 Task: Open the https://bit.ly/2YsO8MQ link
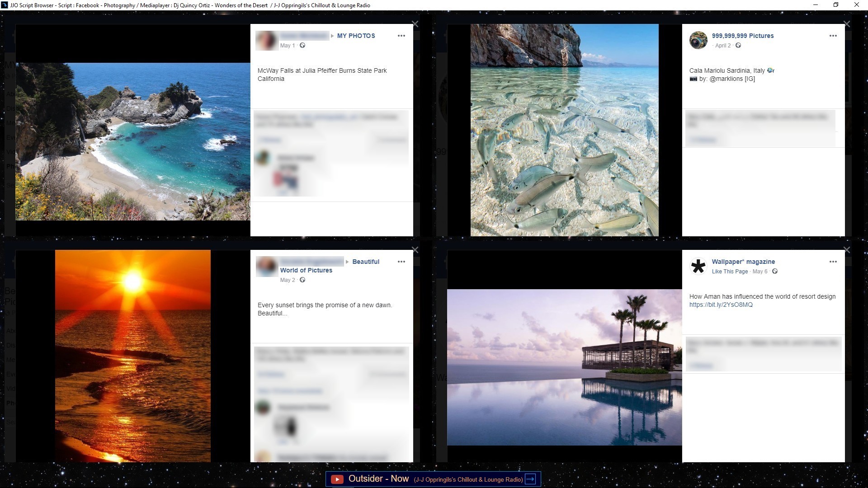coord(721,305)
